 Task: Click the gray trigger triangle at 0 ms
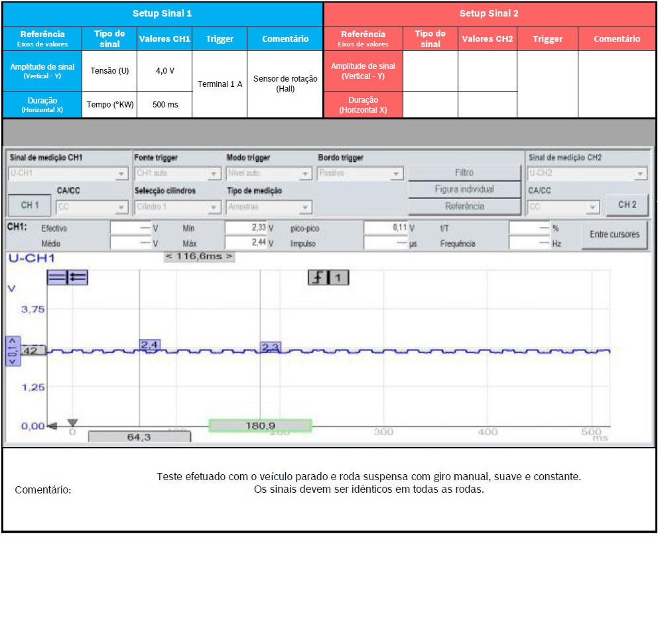73,423
